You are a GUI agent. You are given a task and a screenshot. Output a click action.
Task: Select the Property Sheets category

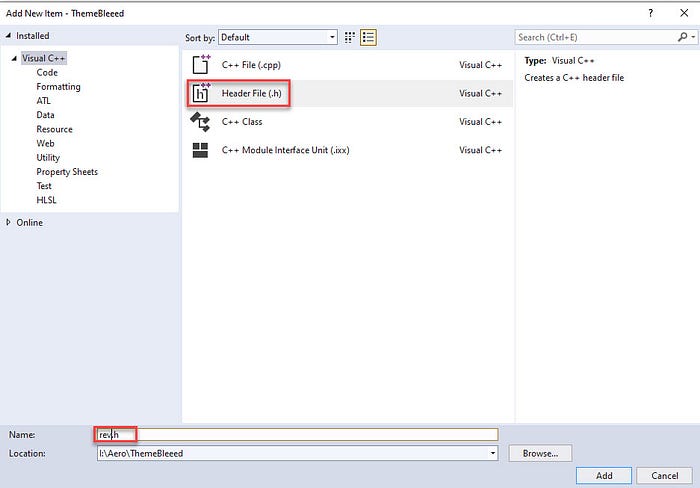67,172
